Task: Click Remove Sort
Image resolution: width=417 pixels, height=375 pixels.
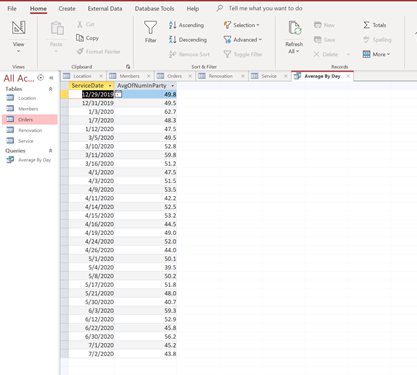Action: click(x=189, y=54)
